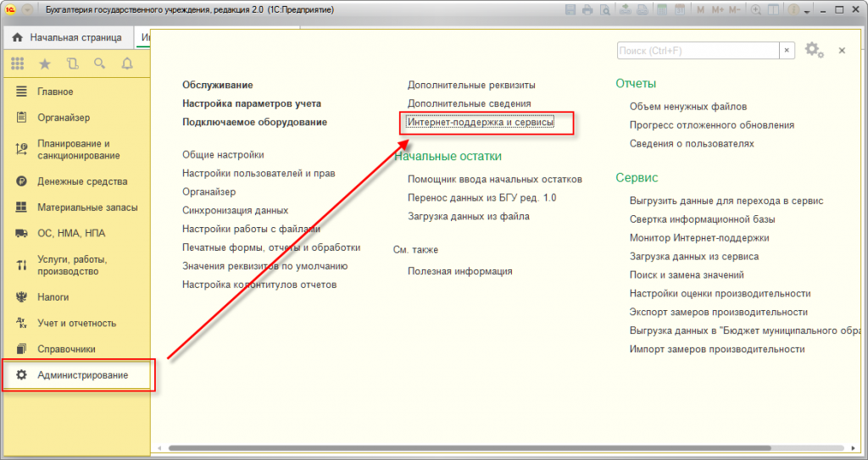Clear the search field with x button
The image size is (868, 460).
click(x=787, y=50)
